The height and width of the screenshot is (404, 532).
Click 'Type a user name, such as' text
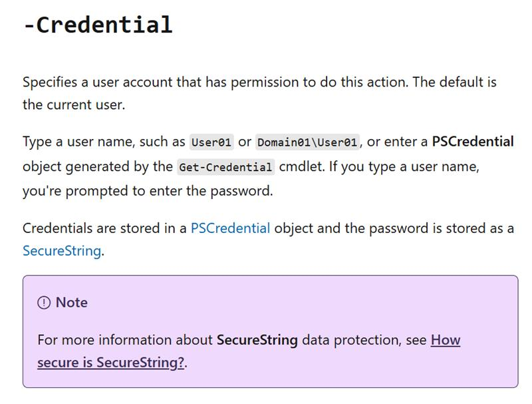(x=104, y=142)
